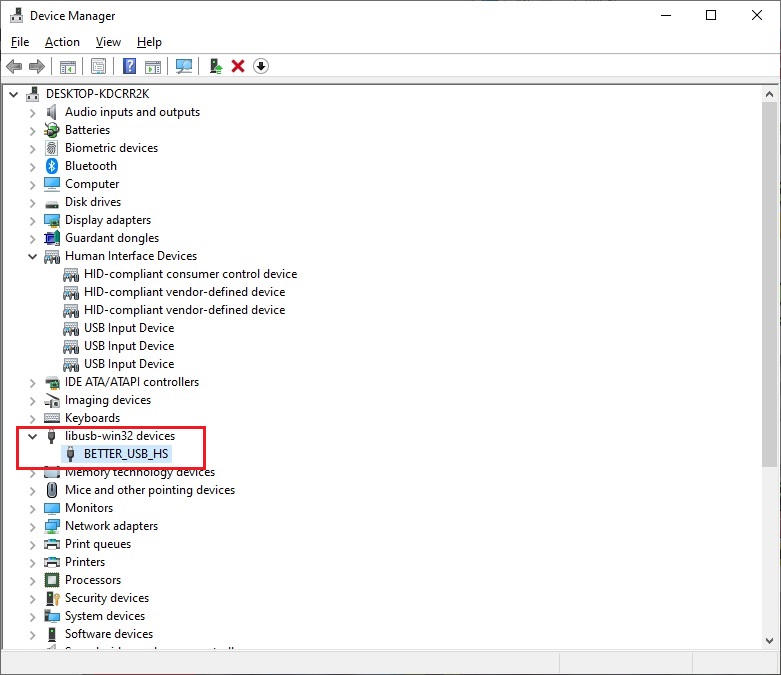The image size is (781, 675).
Task: Click the Guardant dongles icon
Action: coord(52,238)
